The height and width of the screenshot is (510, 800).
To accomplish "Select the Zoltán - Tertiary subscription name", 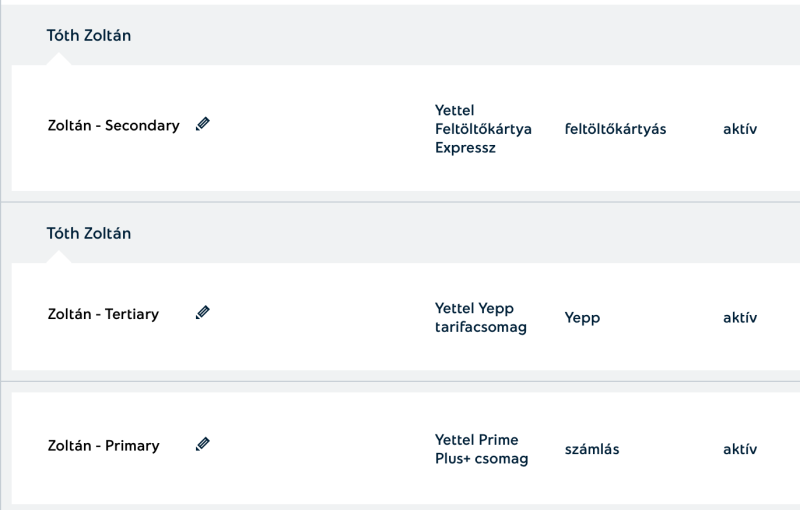I will (103, 314).
